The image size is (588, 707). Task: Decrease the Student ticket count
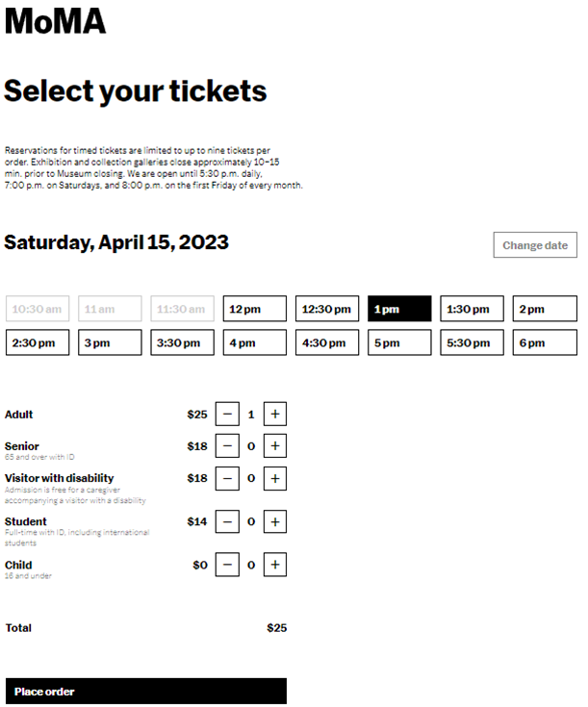(227, 521)
